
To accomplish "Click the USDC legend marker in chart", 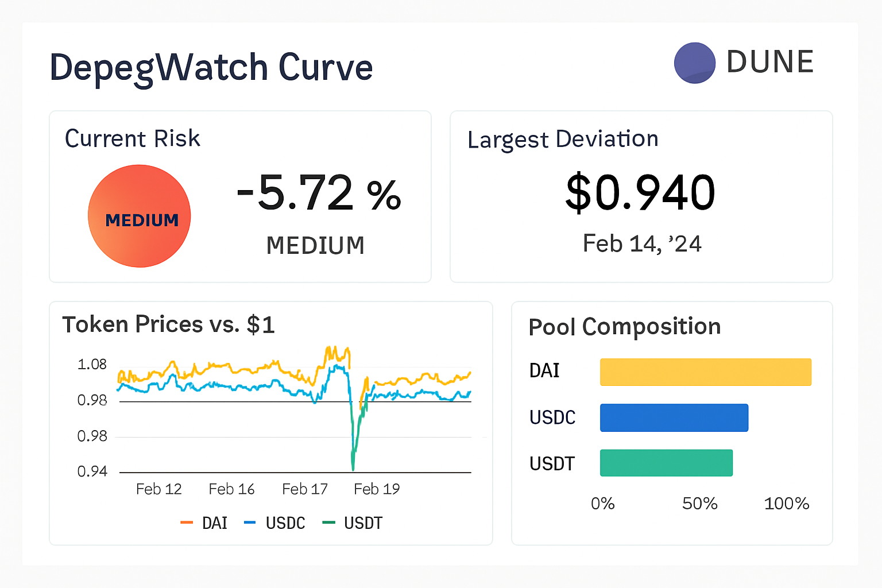I will point(250,523).
